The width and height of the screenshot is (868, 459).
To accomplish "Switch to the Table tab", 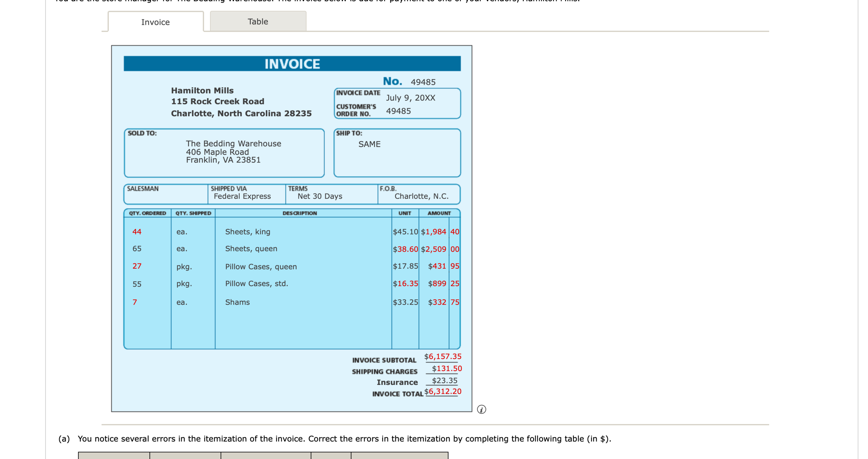I will (258, 22).
